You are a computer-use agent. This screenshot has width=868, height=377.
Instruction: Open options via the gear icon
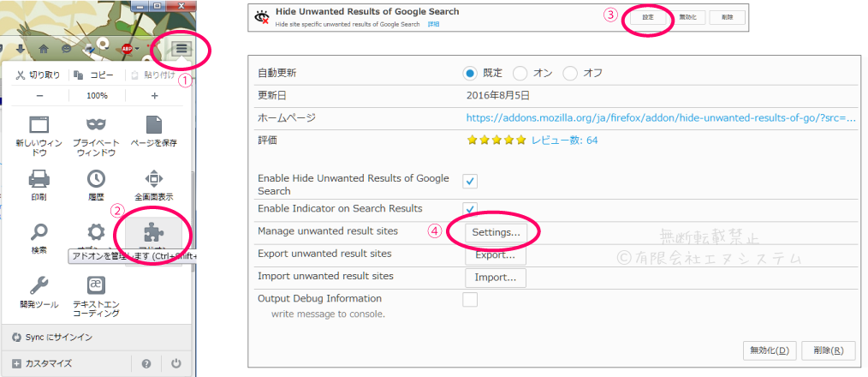pos(97,233)
